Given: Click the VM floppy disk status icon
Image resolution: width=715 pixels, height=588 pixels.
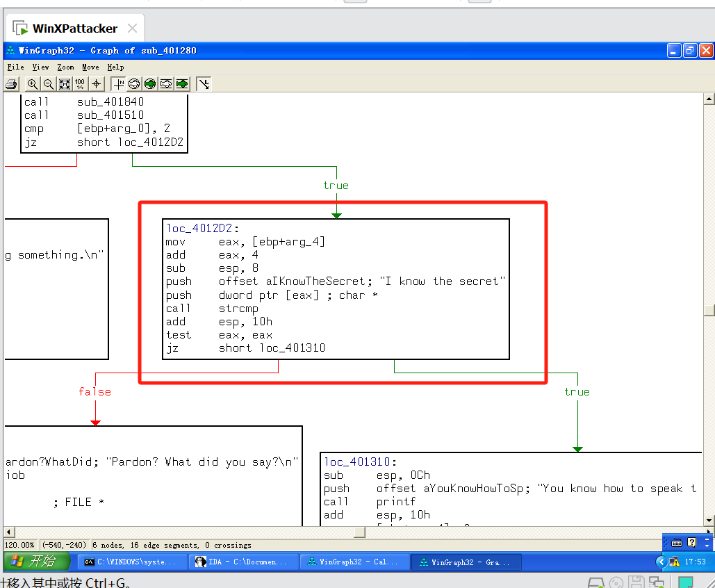Looking at the screenshot, I should click(x=636, y=582).
